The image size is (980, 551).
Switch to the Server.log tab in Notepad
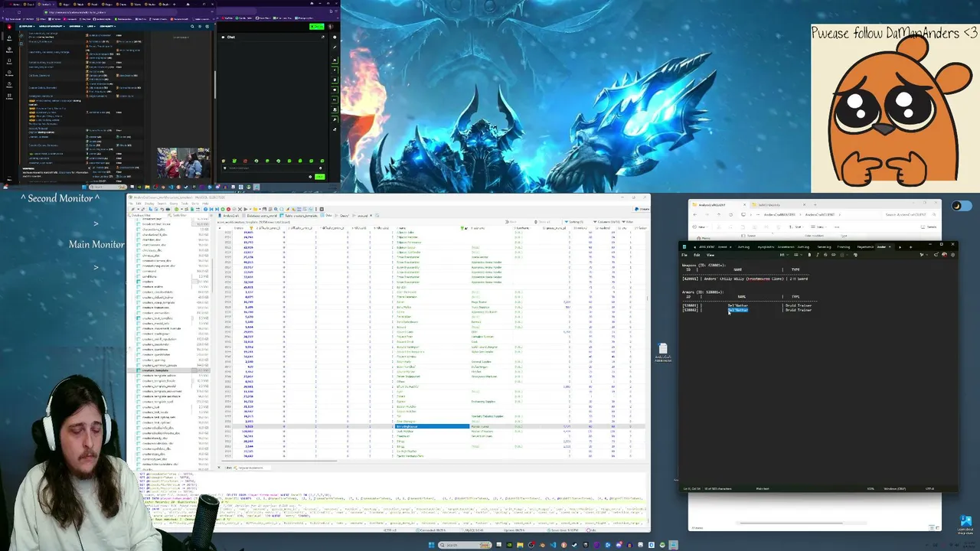[x=824, y=246]
